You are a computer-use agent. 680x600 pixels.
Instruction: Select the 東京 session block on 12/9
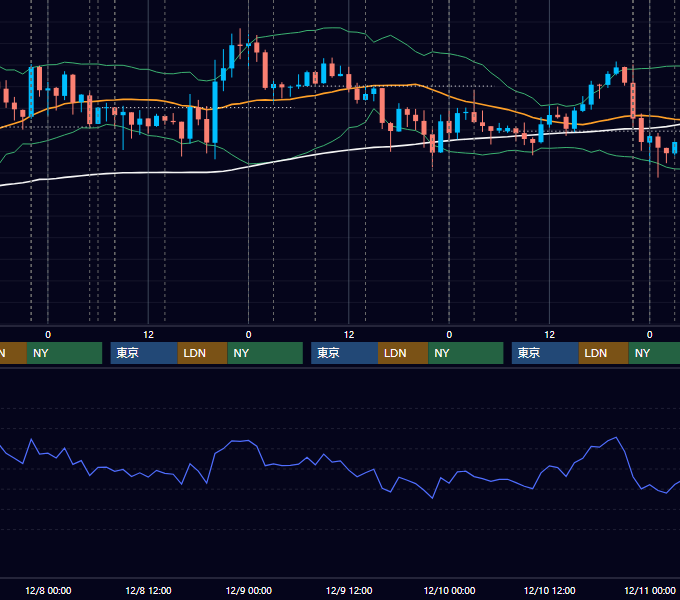(x=344, y=353)
